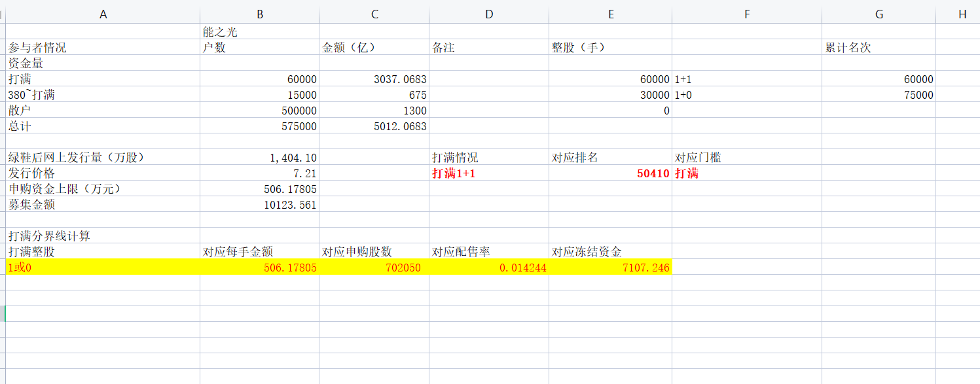Click the cell containing 能之光
Viewport: 980px width, 384px height.
coord(260,31)
